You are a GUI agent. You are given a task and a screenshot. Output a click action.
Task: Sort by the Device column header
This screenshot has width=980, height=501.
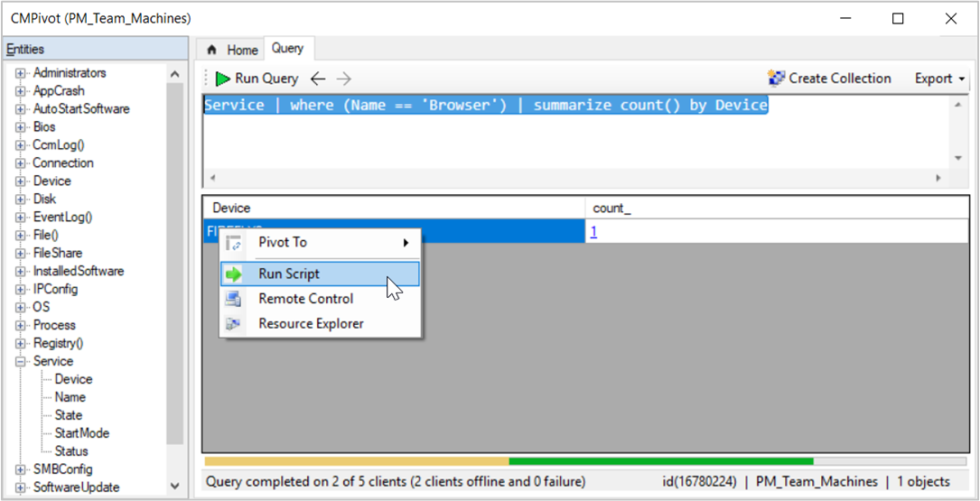coord(395,208)
